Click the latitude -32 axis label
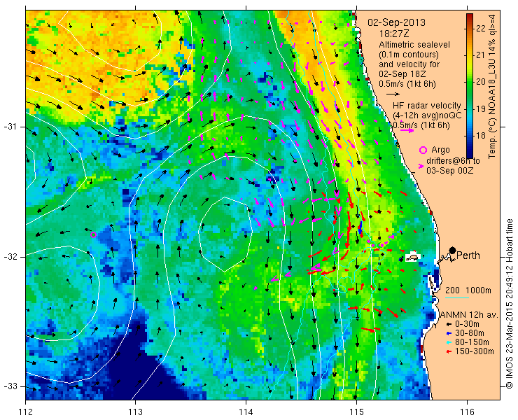This screenshot has width=518, height=420. [10, 257]
